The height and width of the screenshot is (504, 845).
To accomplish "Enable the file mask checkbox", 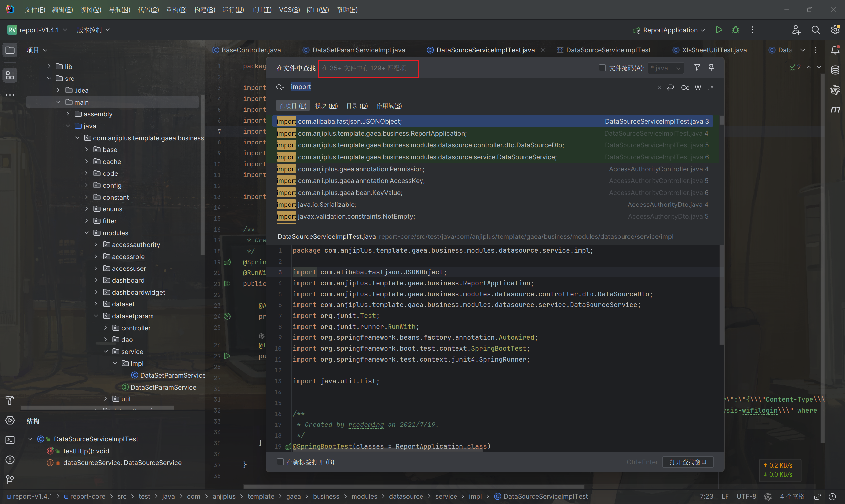I will pyautogui.click(x=602, y=68).
